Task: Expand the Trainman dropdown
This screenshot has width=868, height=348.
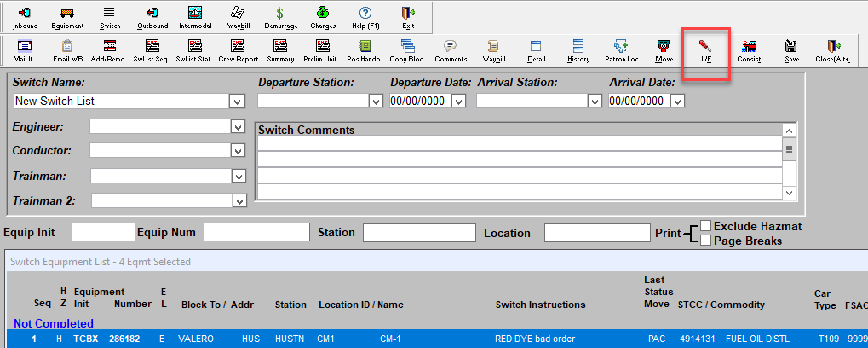Action: [238, 177]
